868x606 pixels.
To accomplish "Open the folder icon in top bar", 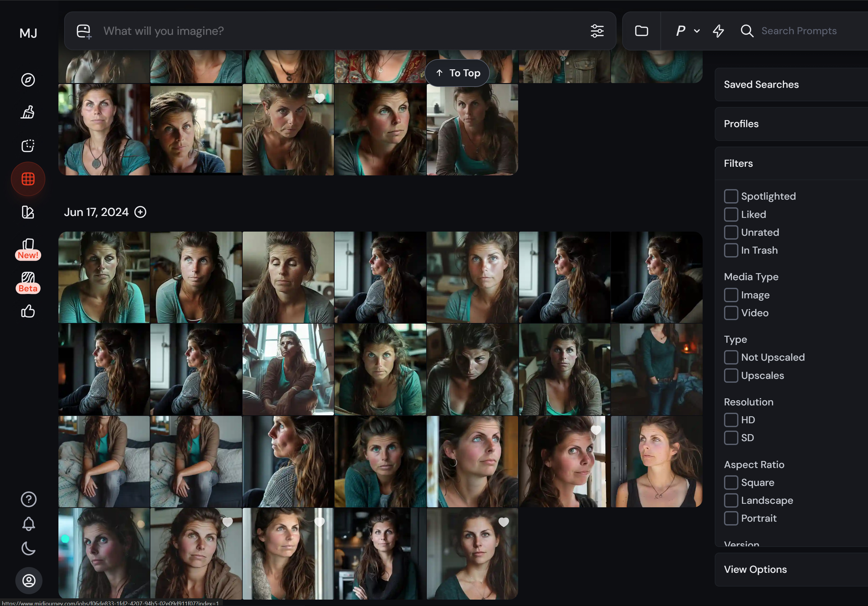I will [x=641, y=31].
